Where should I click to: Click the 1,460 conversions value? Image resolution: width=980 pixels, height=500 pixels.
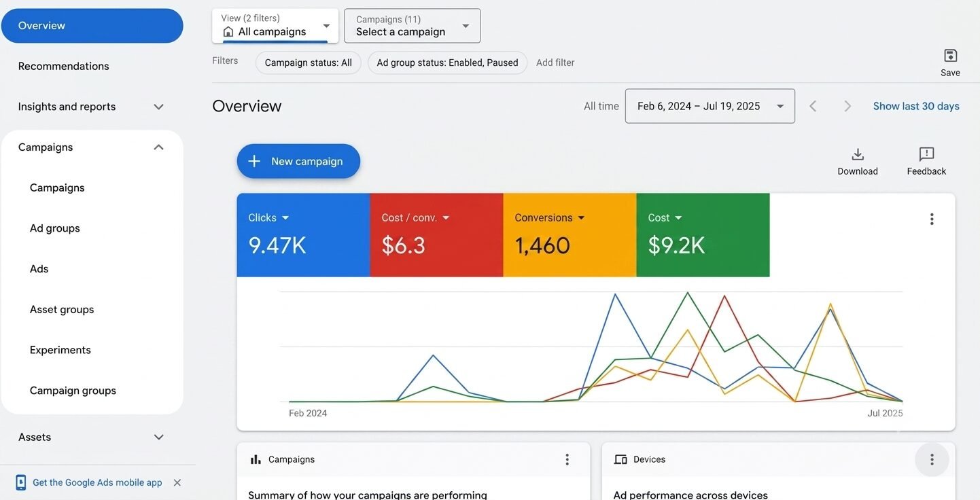click(542, 245)
